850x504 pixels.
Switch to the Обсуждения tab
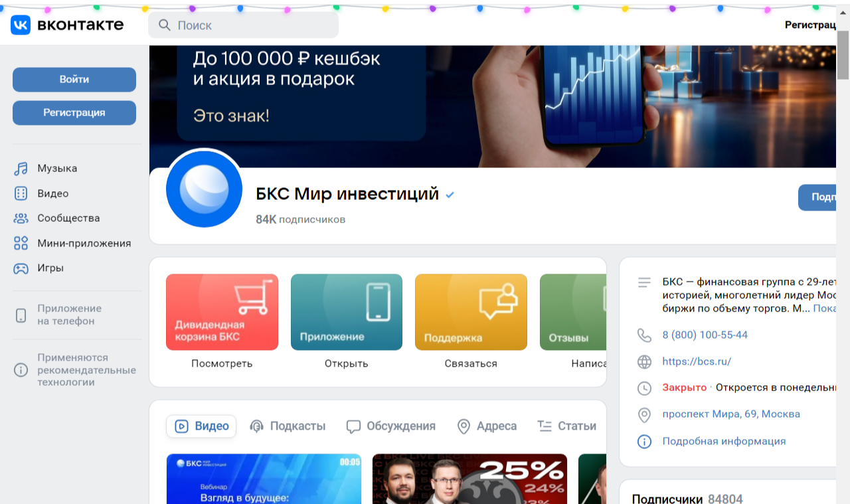[x=390, y=426]
